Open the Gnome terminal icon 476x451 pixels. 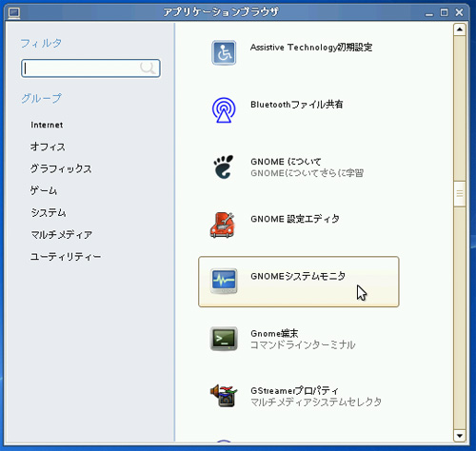coord(224,339)
